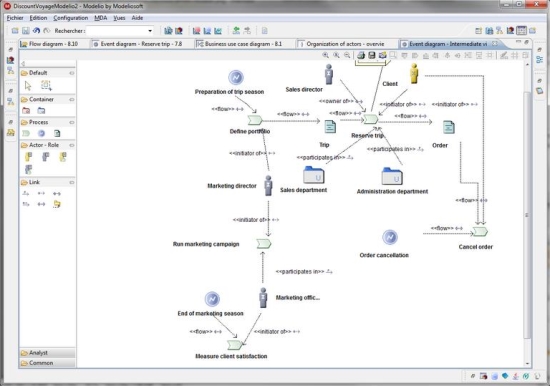The image size is (550, 386).
Task: Select the arrow pointer tool in Default palette
Action: 28,85
